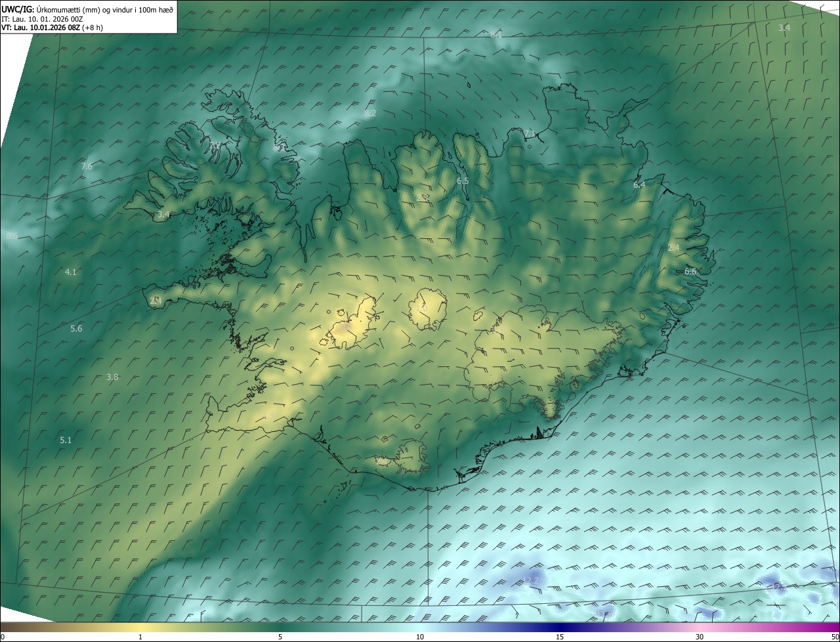840x642 pixels.
Task: Click the colorbar tick labeled 10
Action: (x=420, y=637)
